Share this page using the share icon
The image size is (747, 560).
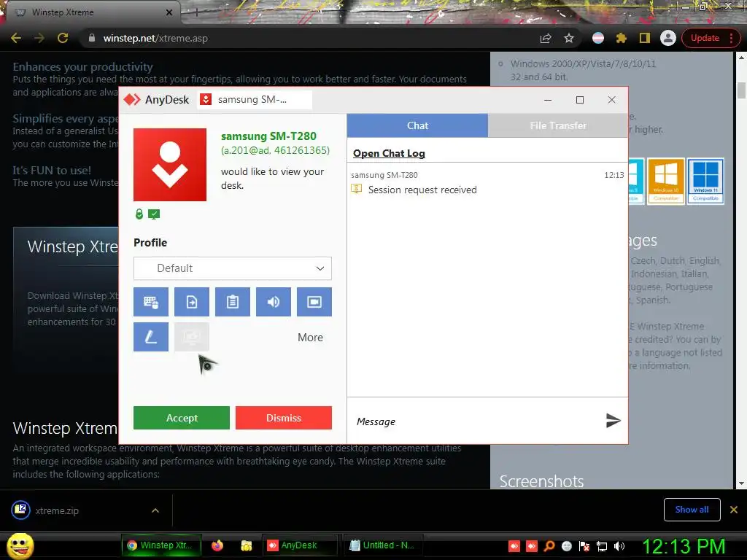coord(546,38)
